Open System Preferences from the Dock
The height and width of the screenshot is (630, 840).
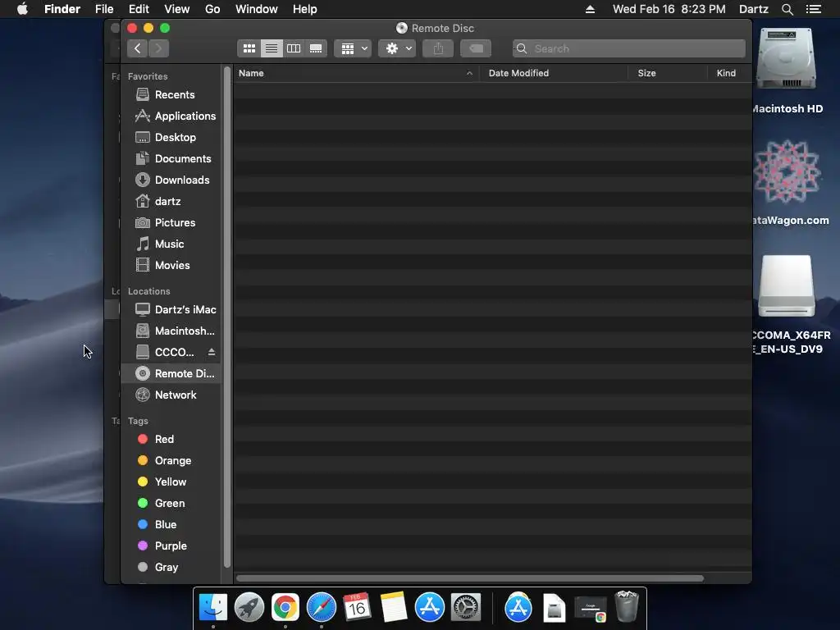point(466,608)
